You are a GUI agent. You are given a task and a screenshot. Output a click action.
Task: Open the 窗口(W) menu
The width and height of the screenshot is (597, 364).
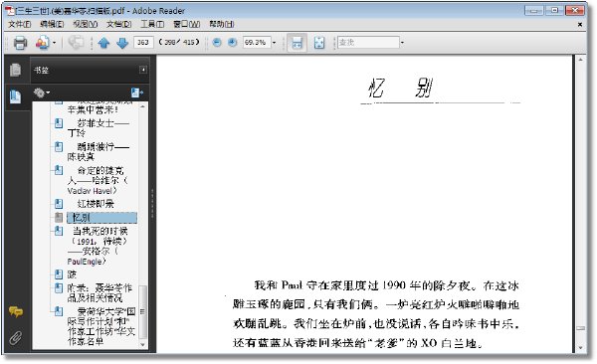[x=187, y=25]
